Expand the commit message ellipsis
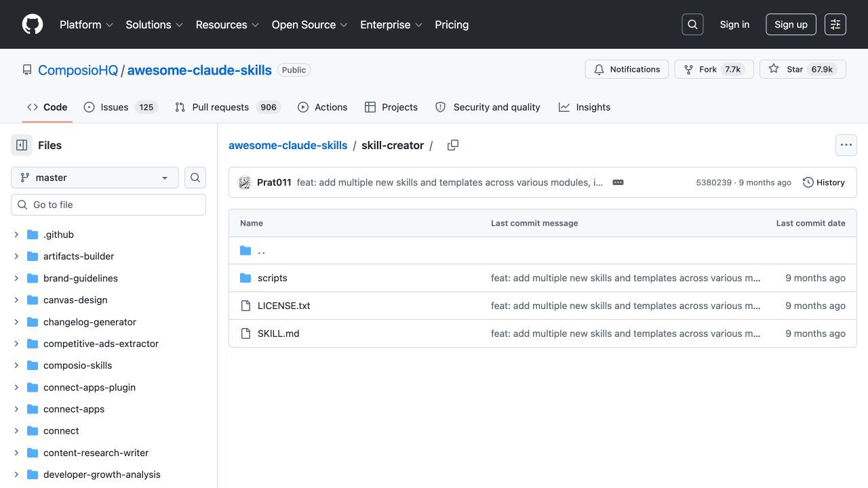The height and width of the screenshot is (488, 868). pyautogui.click(x=618, y=182)
